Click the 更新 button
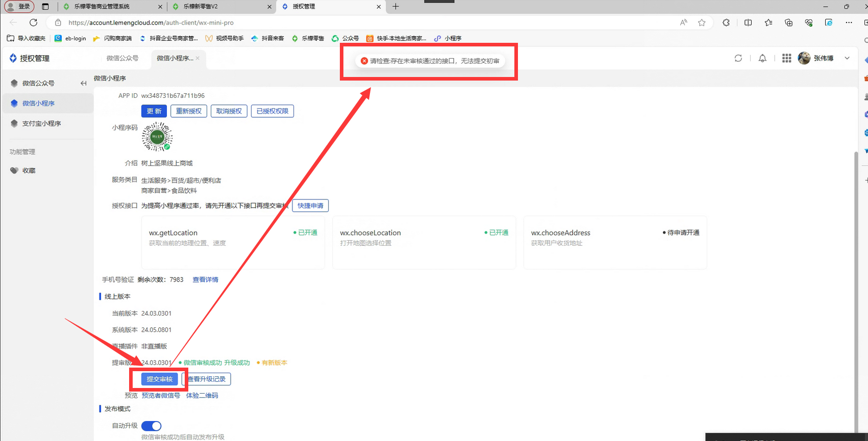Viewport: 868px width, 441px height. pos(154,111)
